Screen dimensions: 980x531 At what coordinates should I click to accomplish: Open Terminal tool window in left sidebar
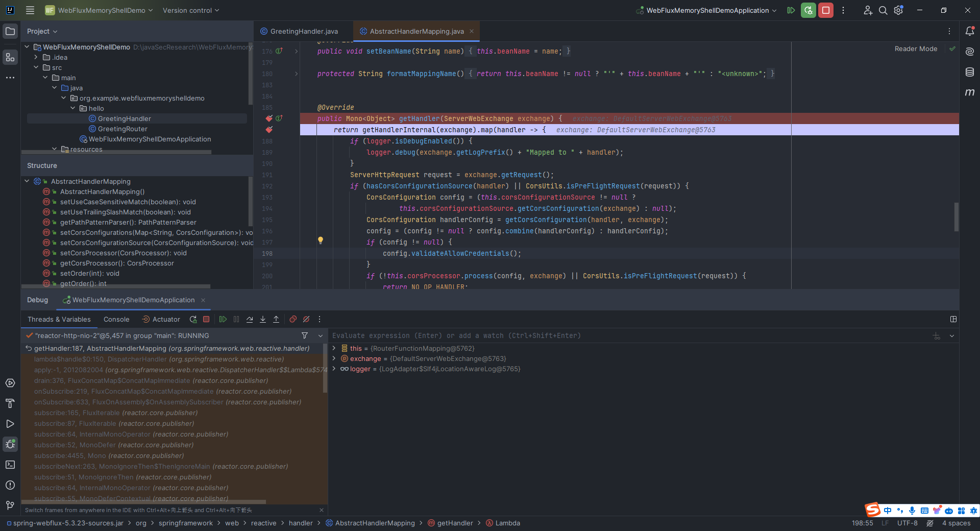pyautogui.click(x=10, y=465)
